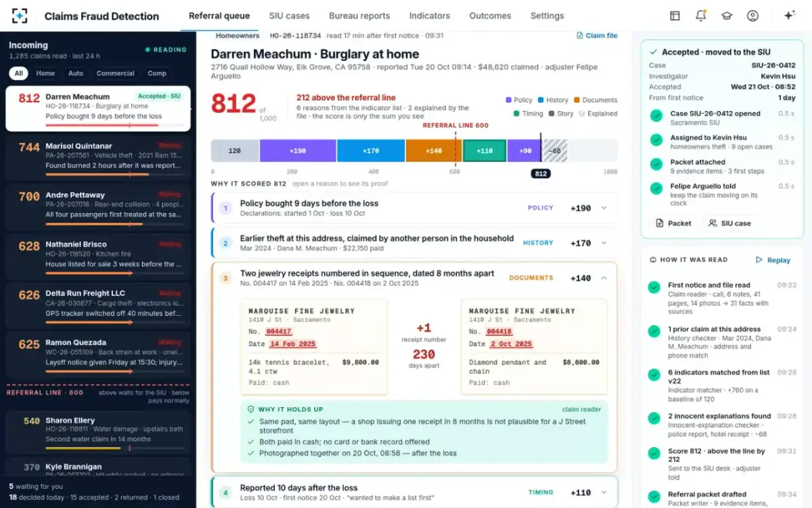Screen dimensions: 812x508
Task: Click the Replay link
Action: coord(773,260)
